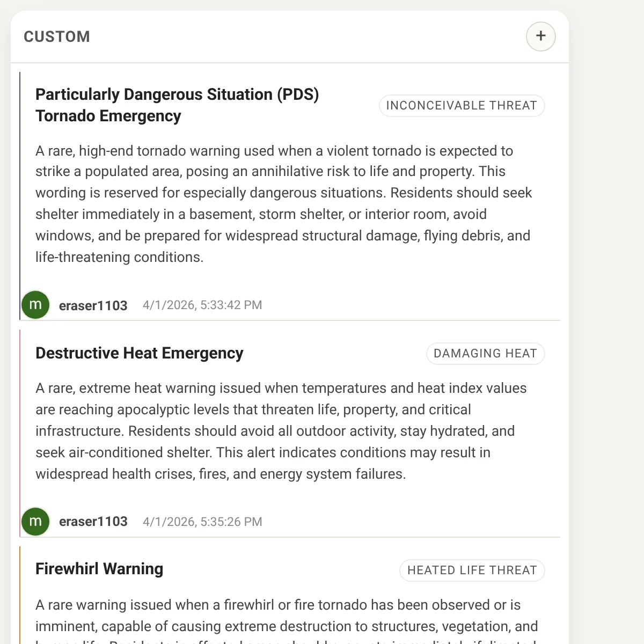Screen dimensions: 644x644
Task: Open the PDS Tornado Emergency title
Action: pos(177,105)
